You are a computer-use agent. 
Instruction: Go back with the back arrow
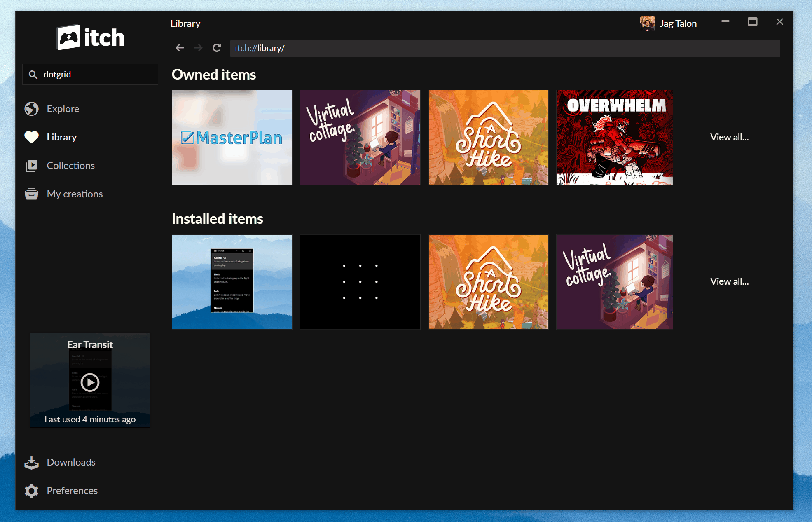180,48
